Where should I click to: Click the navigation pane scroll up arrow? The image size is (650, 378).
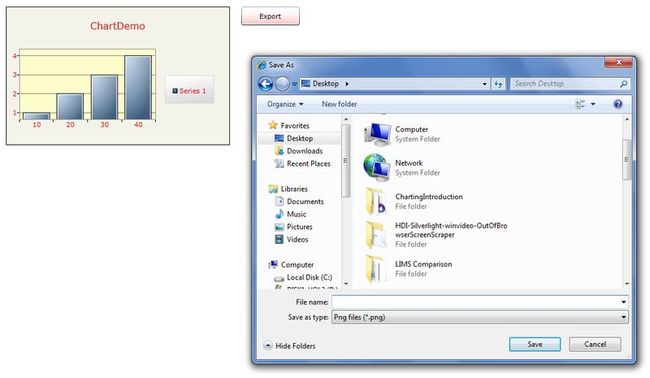click(346, 119)
